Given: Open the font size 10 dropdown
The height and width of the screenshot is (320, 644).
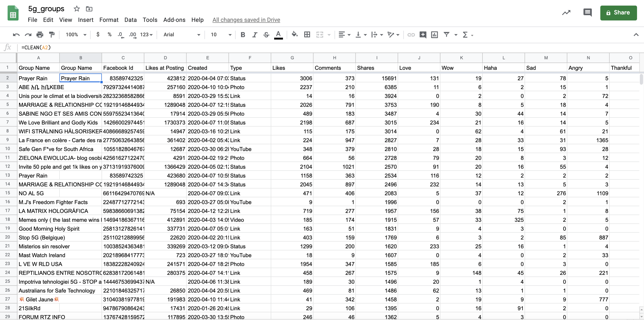Looking at the screenshot, I should [x=221, y=35].
